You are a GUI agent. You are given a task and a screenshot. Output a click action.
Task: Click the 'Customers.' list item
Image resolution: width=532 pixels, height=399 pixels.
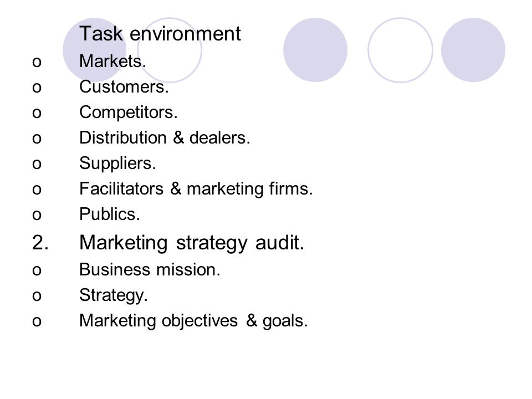pyautogui.click(x=124, y=87)
